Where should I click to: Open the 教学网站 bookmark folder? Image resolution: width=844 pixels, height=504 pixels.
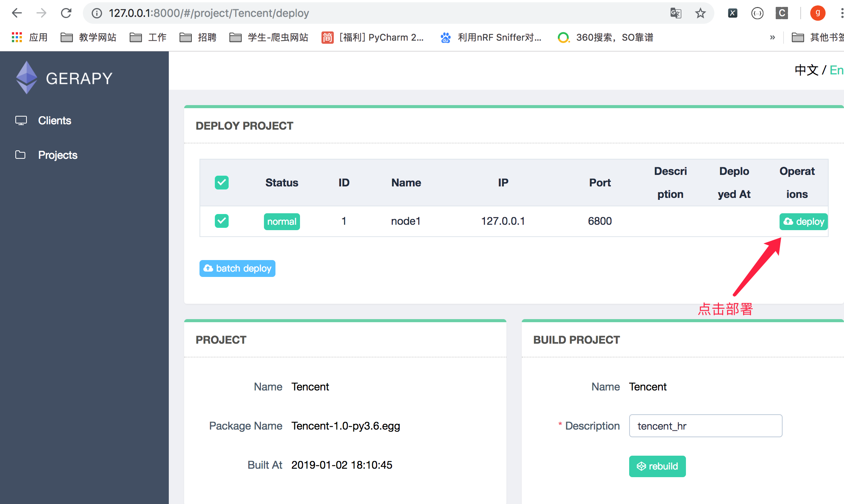pos(89,37)
